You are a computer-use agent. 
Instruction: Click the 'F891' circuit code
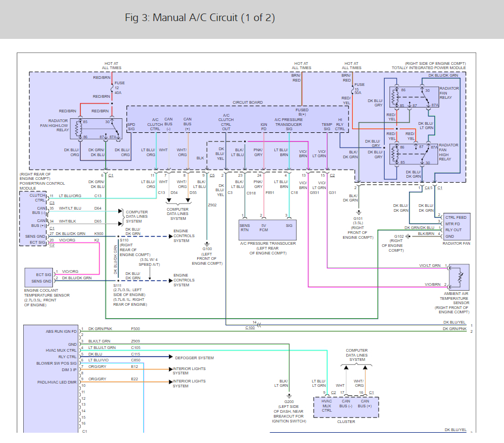270,192
